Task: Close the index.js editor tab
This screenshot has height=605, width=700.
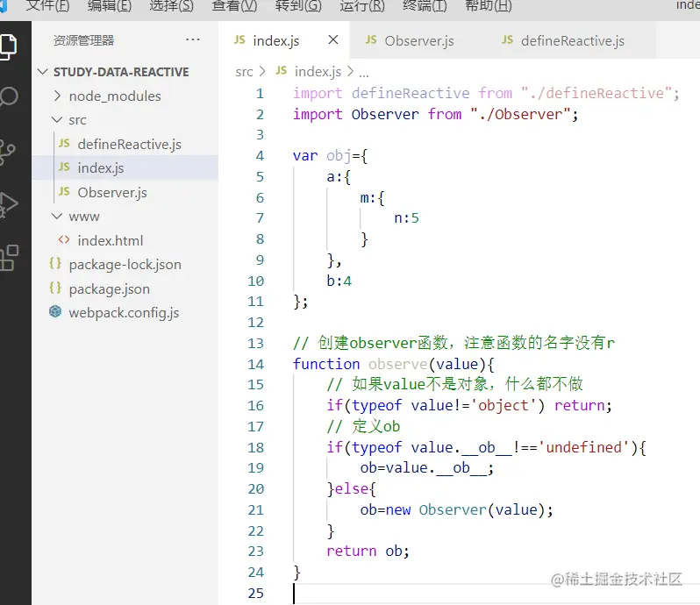Action: [x=333, y=39]
